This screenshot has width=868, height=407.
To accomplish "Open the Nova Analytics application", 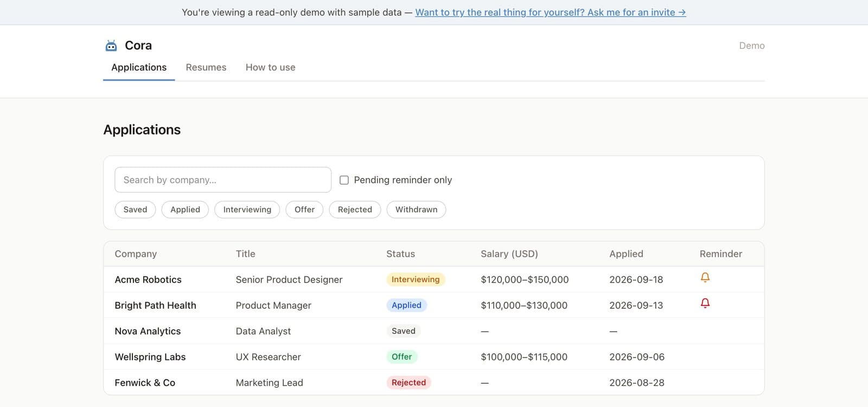I will click(x=434, y=331).
